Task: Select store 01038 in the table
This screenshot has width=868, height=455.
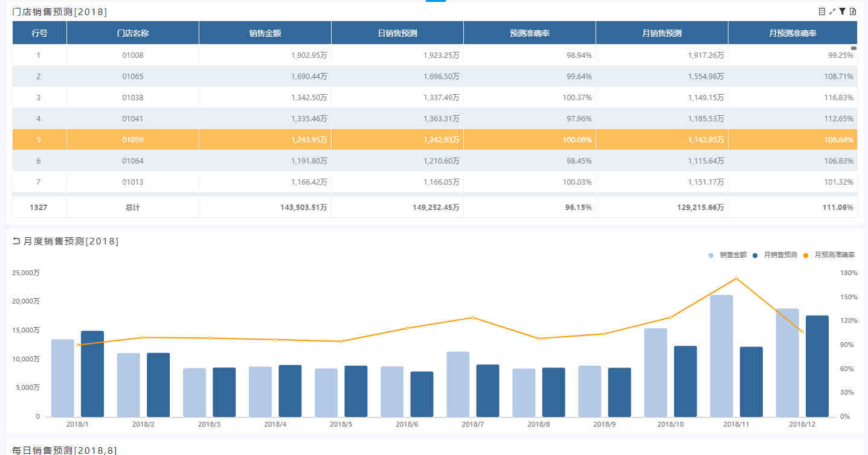Action: pyautogui.click(x=133, y=98)
